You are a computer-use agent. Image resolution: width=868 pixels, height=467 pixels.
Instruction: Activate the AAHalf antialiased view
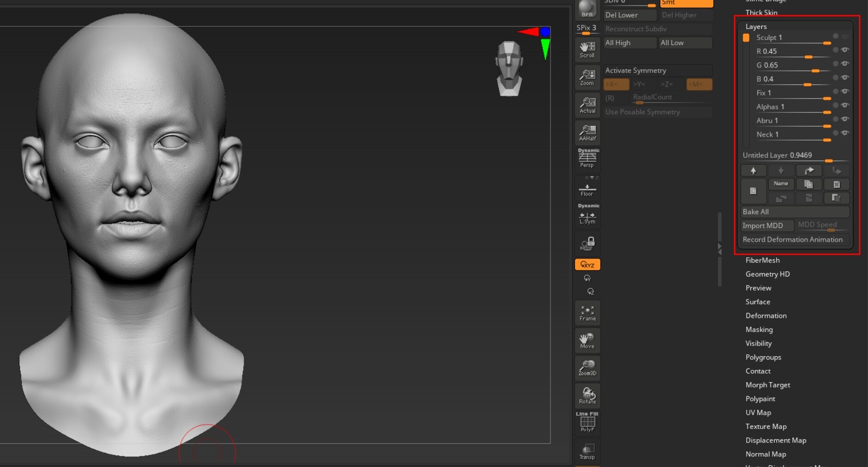pyautogui.click(x=587, y=133)
